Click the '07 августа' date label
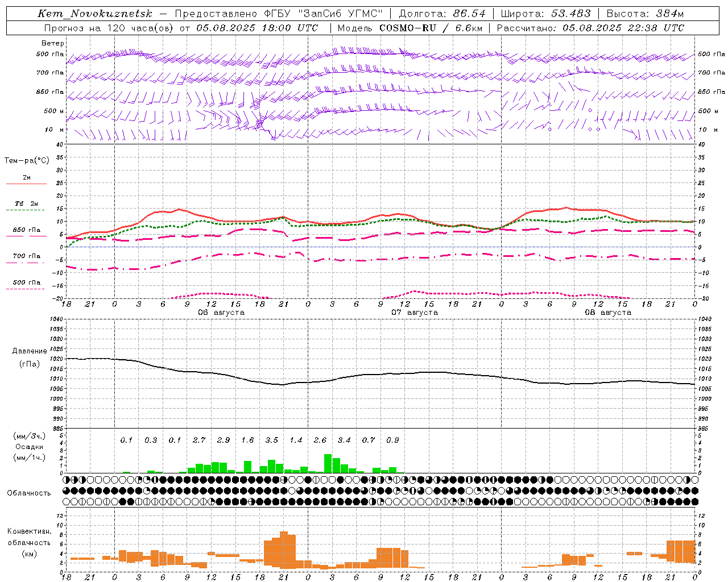This screenshot has height=582, width=728. point(415,313)
